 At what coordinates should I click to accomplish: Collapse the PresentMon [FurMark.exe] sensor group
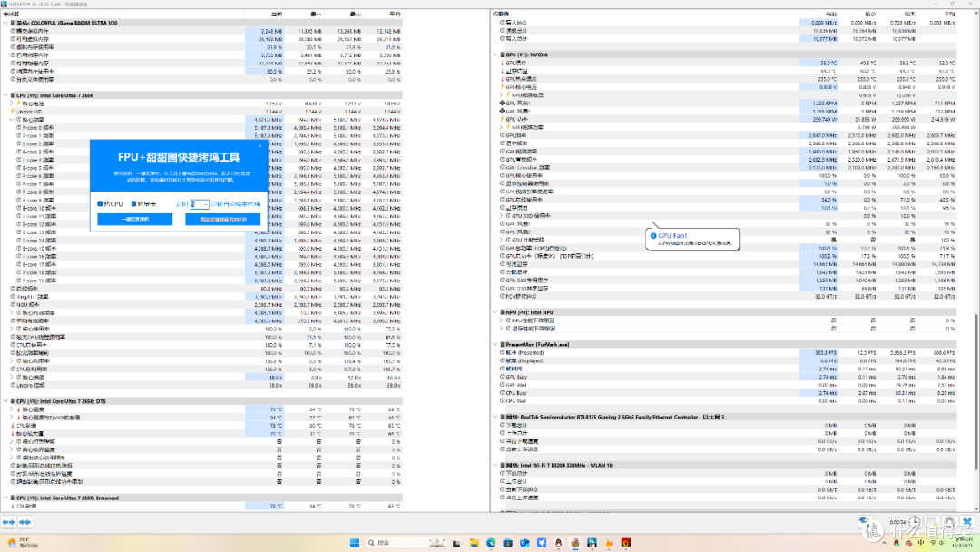click(x=495, y=344)
